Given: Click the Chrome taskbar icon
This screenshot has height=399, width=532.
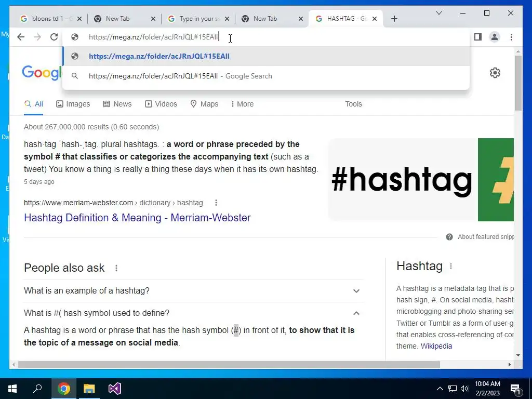Looking at the screenshot, I should pos(63,389).
